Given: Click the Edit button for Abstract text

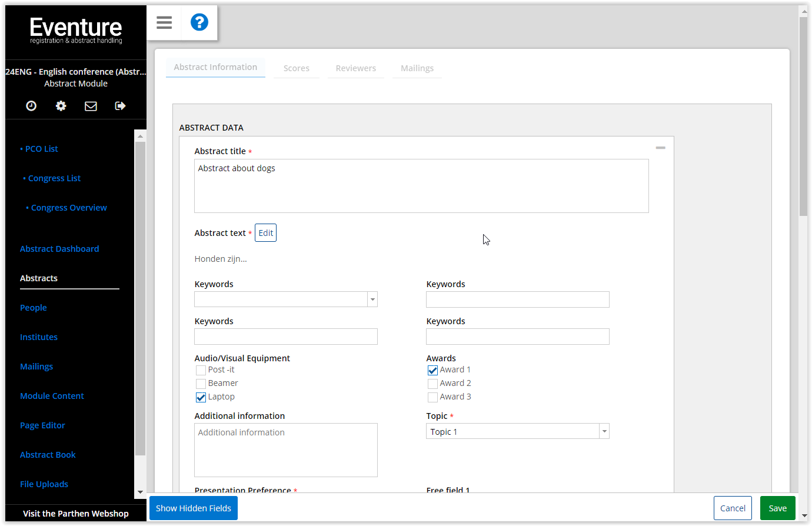Looking at the screenshot, I should point(265,233).
